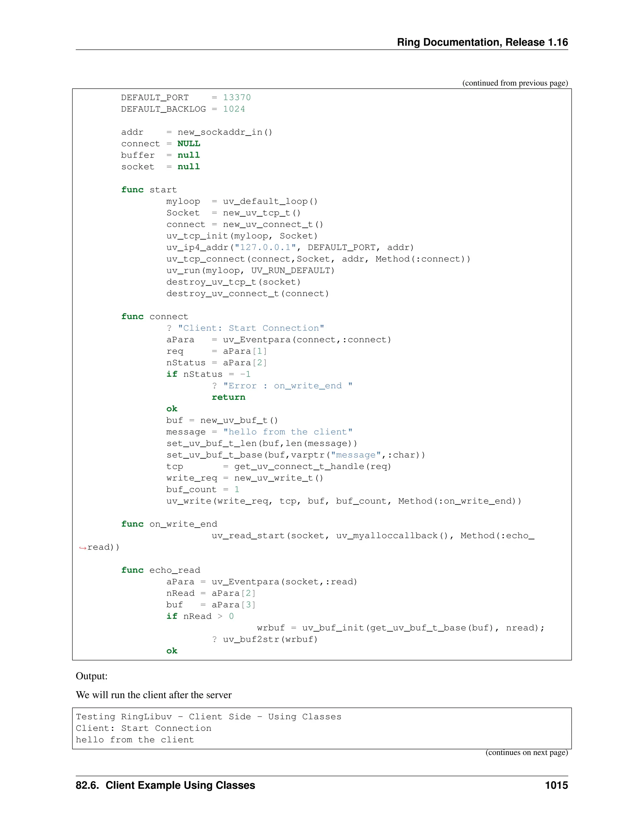Click the 127.0.0.1 IP address string

[x=265, y=247]
